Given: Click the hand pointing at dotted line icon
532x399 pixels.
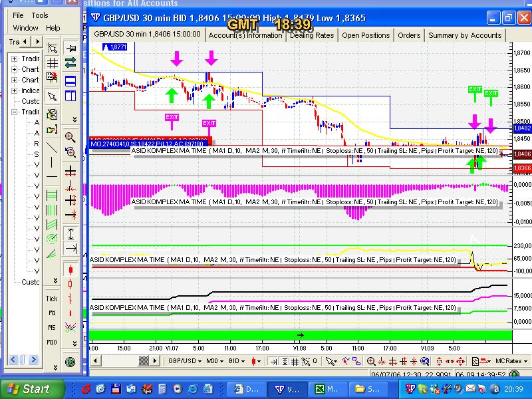Looking at the screenshot, I should click(x=52, y=130).
